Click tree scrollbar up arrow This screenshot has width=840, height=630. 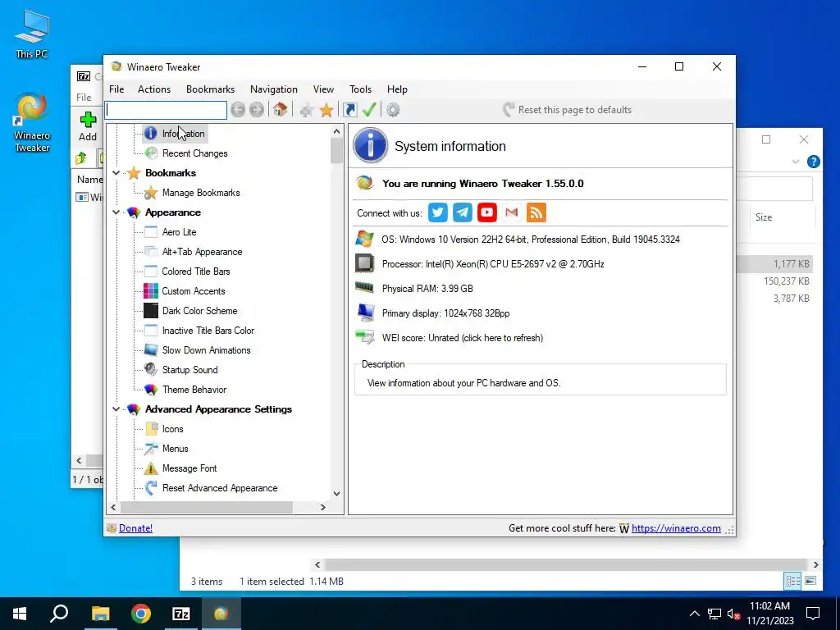pos(336,131)
